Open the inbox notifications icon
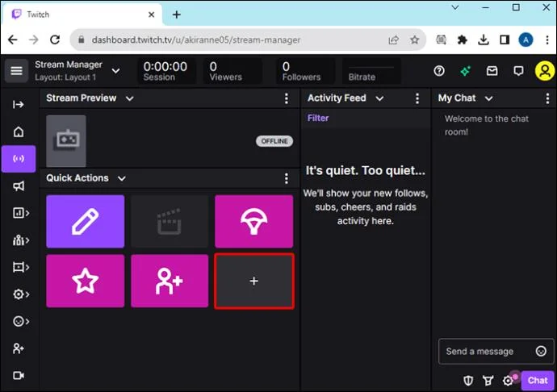 (x=492, y=71)
